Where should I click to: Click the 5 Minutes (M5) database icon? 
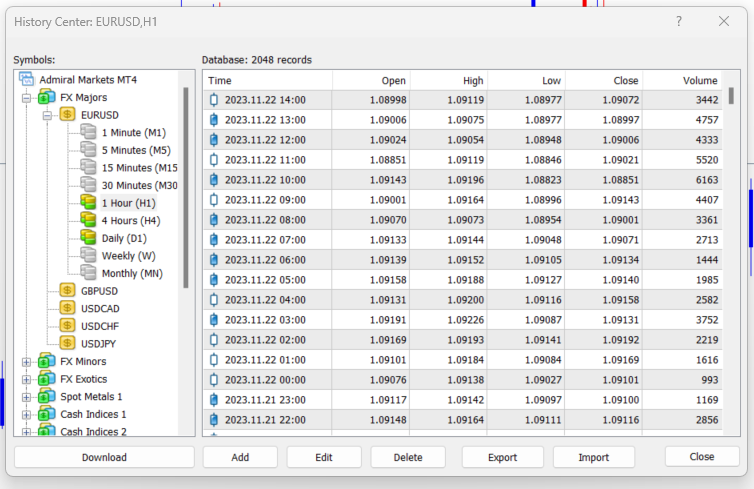[88, 150]
